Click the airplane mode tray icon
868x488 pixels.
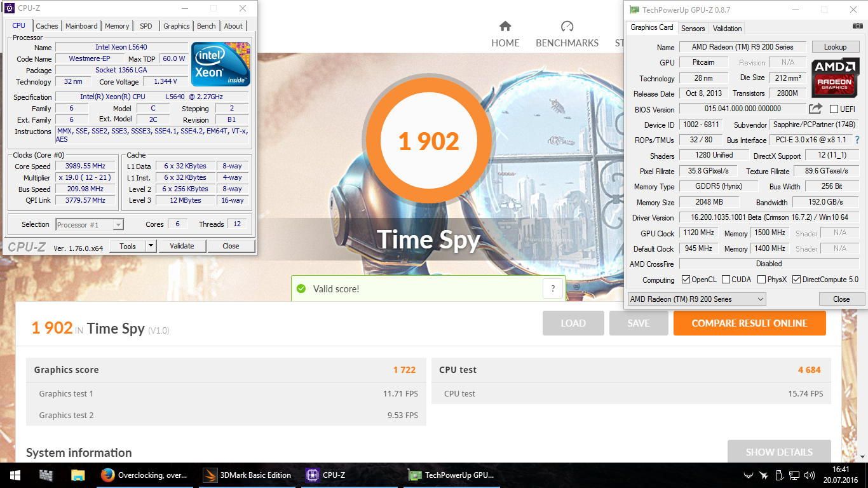point(763,475)
